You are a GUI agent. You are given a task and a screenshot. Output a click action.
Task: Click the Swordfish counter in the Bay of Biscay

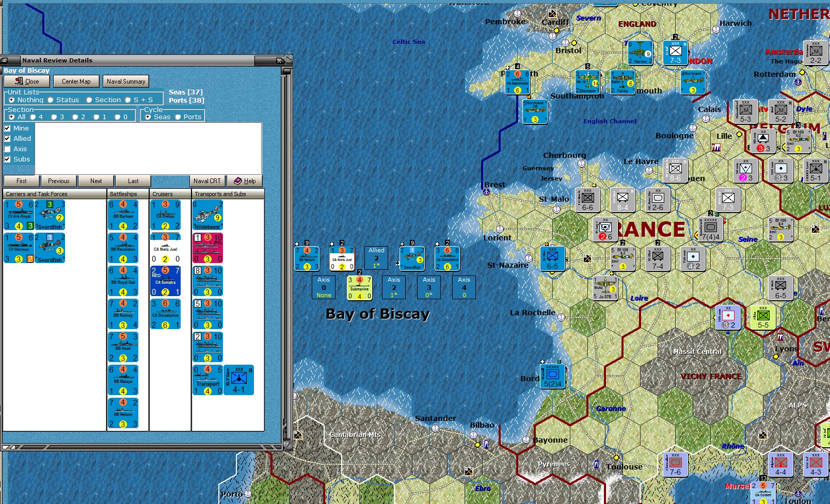click(412, 258)
